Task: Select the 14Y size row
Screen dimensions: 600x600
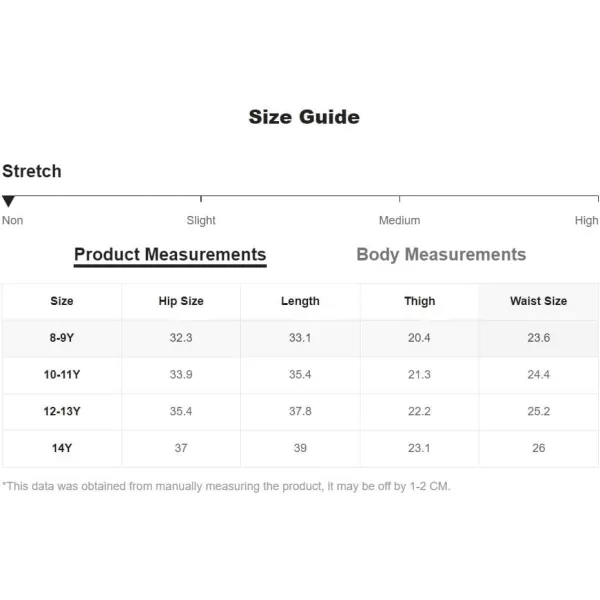Action: point(300,448)
